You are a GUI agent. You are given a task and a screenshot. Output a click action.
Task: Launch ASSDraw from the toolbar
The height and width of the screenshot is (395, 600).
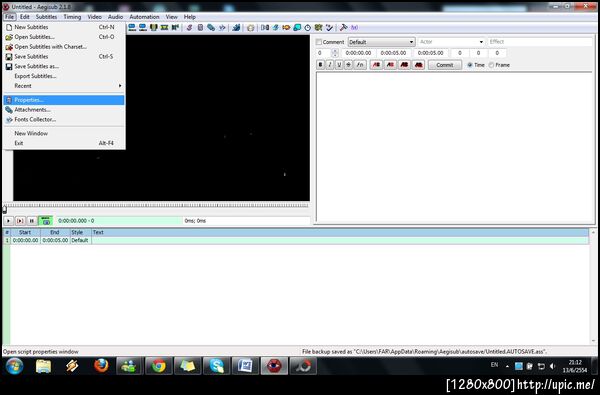point(250,28)
